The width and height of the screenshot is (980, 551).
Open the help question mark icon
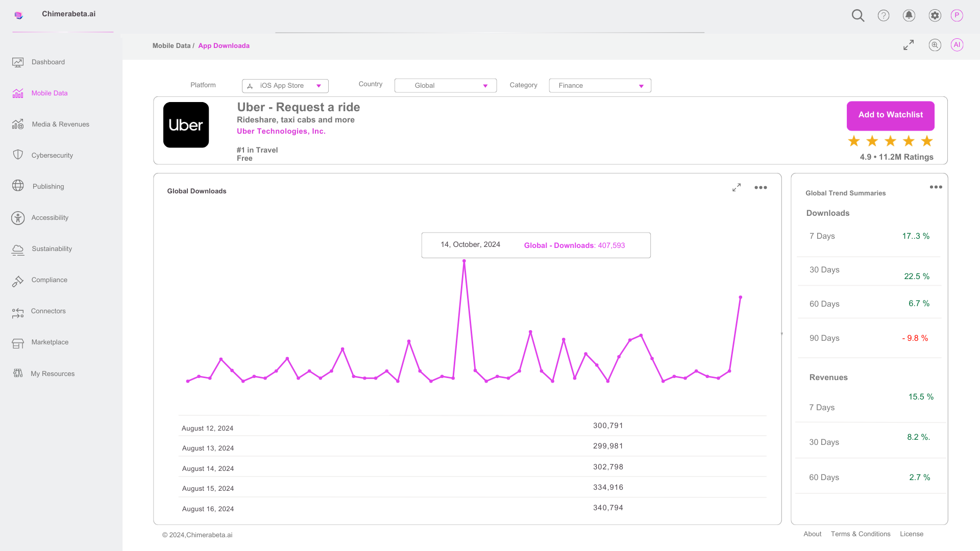pyautogui.click(x=884, y=15)
